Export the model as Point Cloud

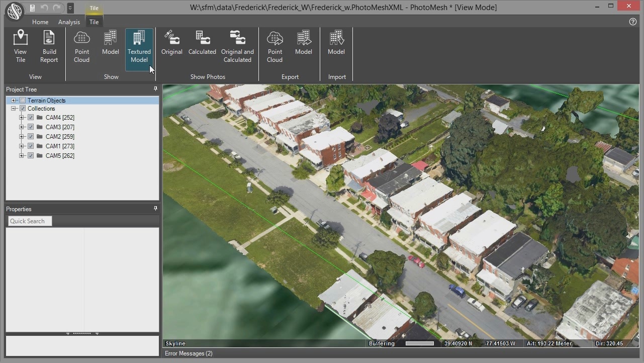[x=274, y=45]
